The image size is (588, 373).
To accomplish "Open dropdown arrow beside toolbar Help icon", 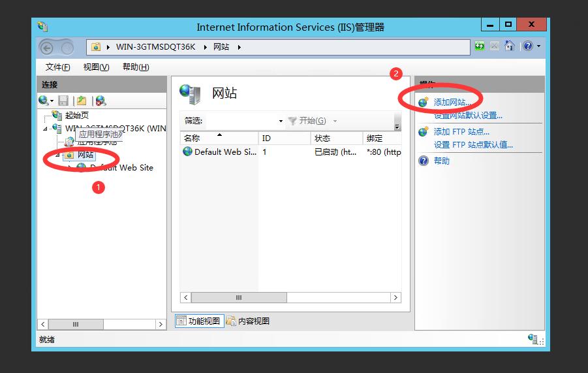I will (539, 46).
